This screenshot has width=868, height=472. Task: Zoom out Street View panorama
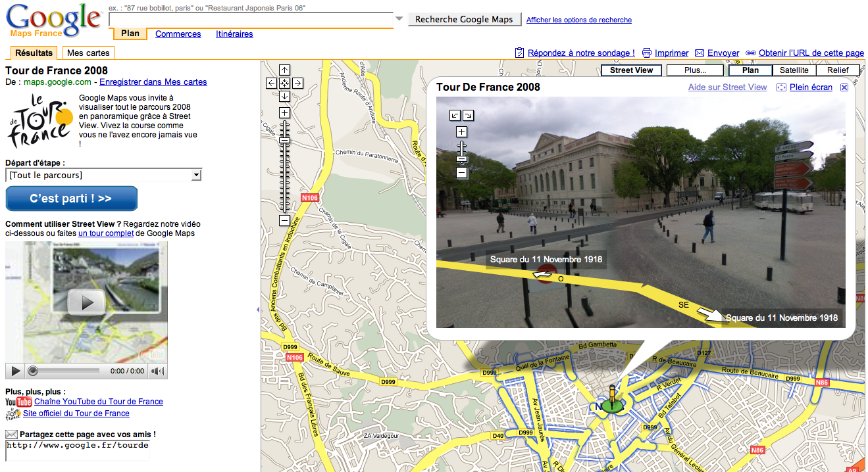[462, 173]
